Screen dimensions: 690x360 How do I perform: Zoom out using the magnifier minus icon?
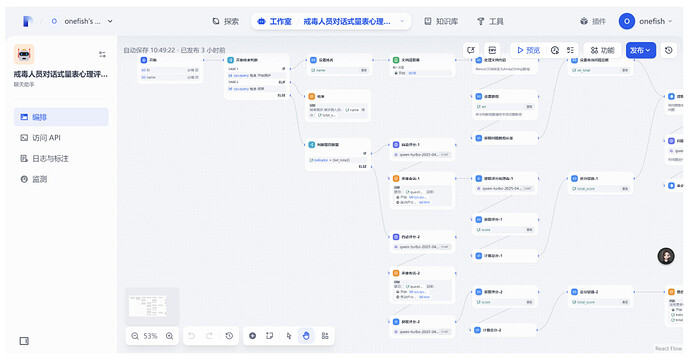point(135,336)
